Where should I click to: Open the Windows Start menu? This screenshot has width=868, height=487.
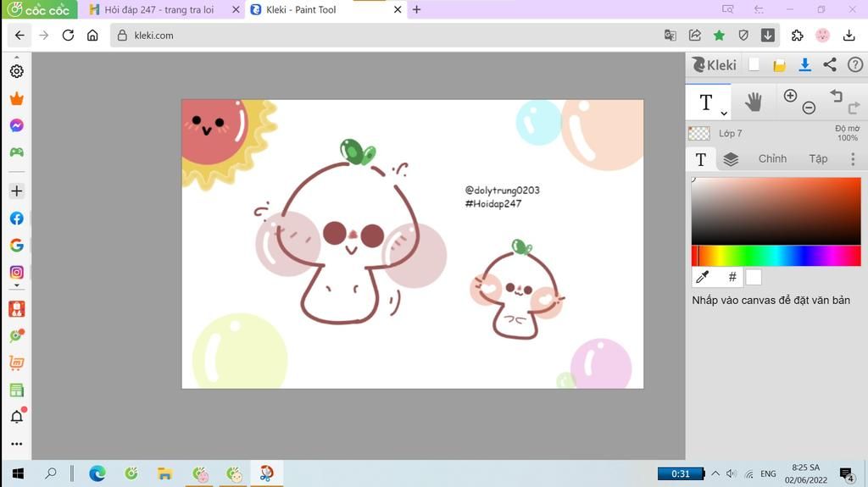18,473
